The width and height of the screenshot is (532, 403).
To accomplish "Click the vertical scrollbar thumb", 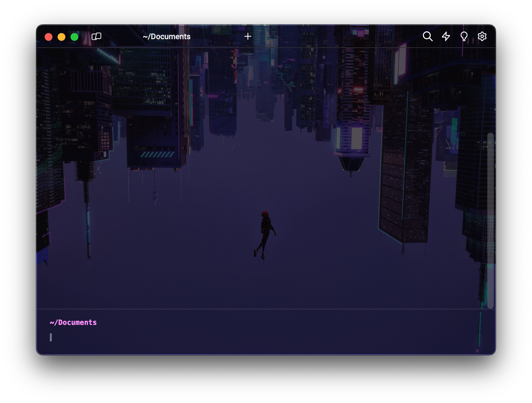I will pos(490,220).
